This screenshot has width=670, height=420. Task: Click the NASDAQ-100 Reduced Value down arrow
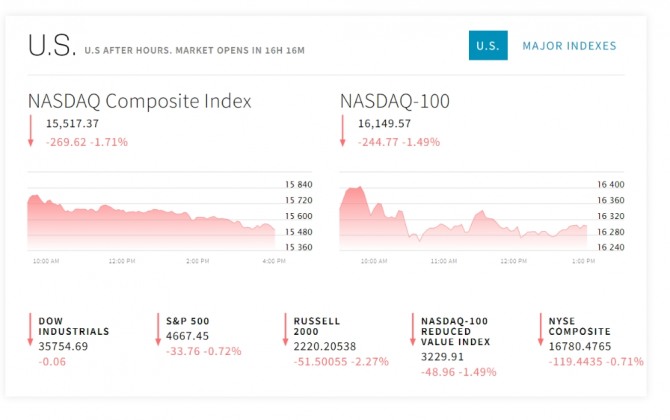point(412,329)
